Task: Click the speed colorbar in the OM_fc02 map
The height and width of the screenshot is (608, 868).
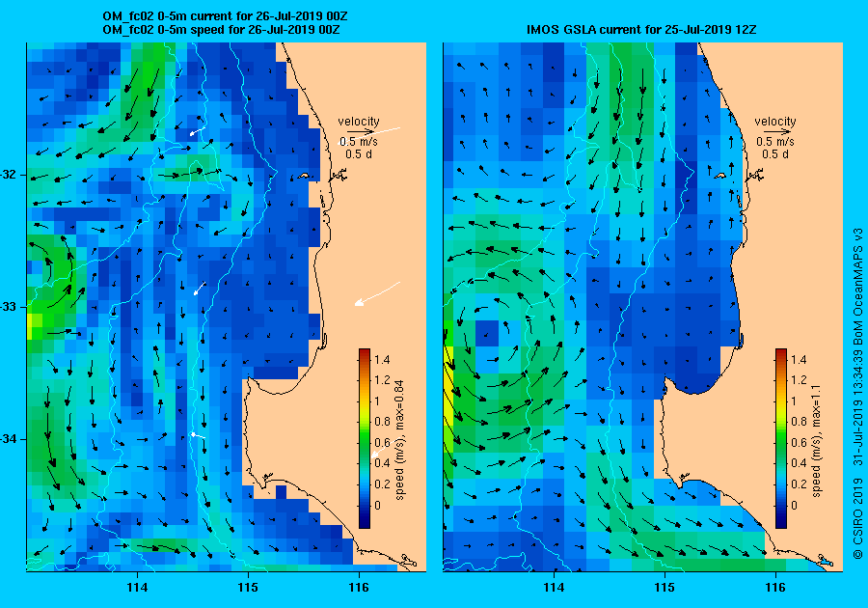Action: (x=365, y=438)
